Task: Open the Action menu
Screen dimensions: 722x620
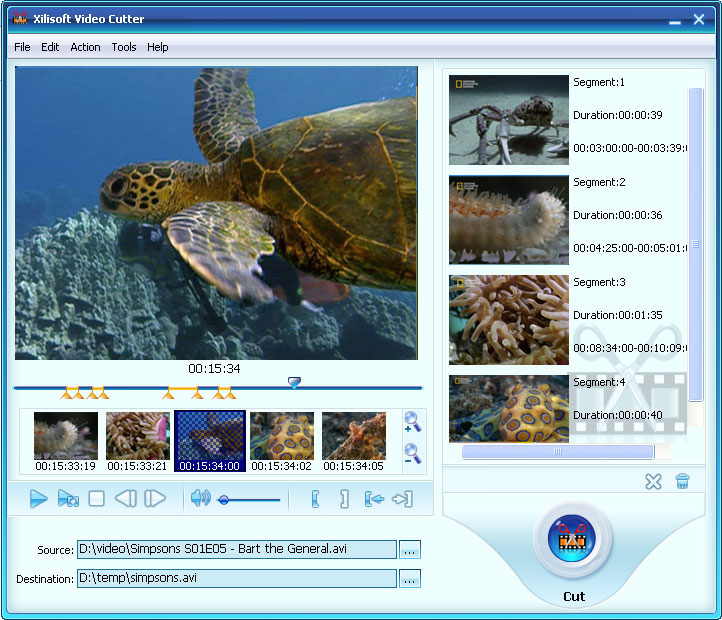Action: pyautogui.click(x=85, y=47)
